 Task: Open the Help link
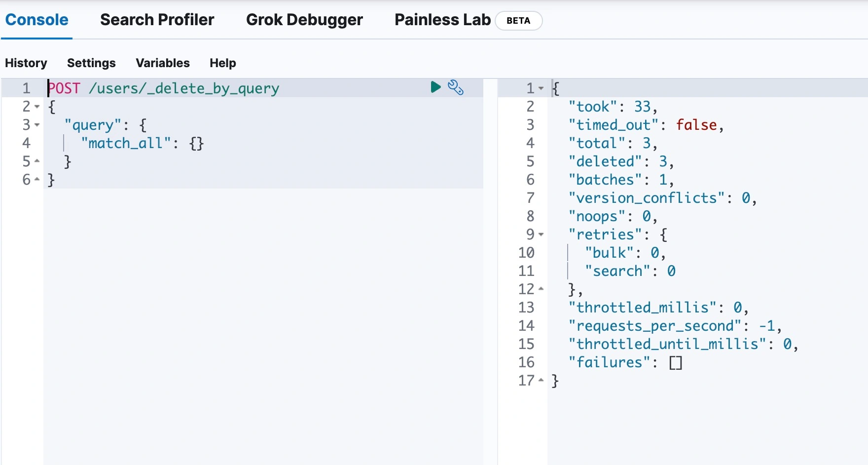click(222, 63)
